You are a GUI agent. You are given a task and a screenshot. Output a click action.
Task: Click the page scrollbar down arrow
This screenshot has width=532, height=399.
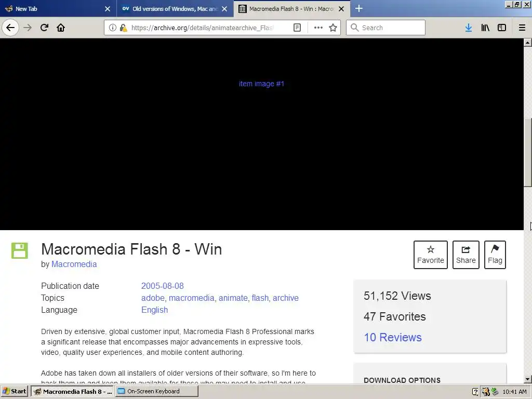[528, 379]
